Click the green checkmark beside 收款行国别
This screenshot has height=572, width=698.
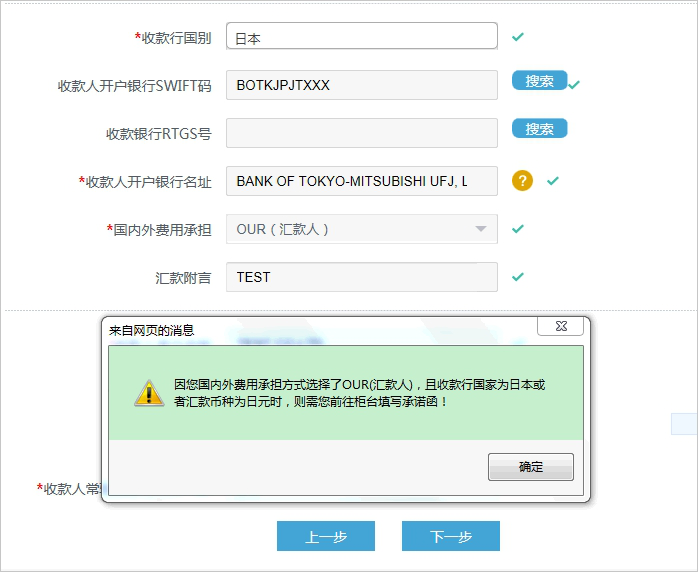[517, 37]
